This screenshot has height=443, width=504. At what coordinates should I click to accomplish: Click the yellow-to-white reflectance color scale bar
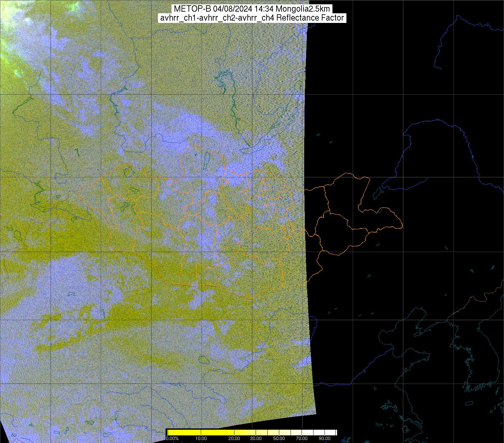coord(251,432)
